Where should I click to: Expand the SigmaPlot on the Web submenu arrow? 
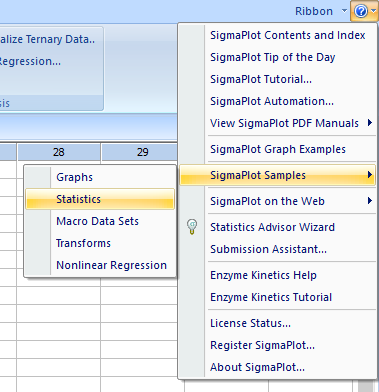point(370,201)
